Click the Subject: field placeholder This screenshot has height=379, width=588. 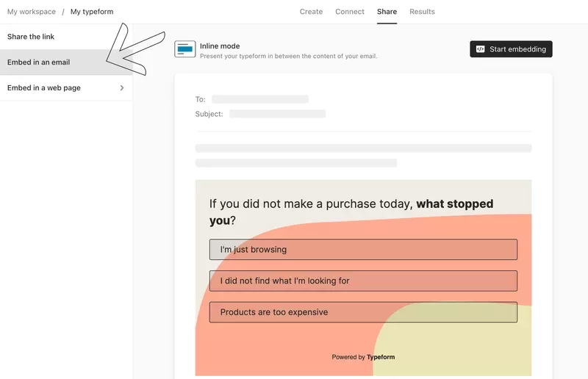277,114
